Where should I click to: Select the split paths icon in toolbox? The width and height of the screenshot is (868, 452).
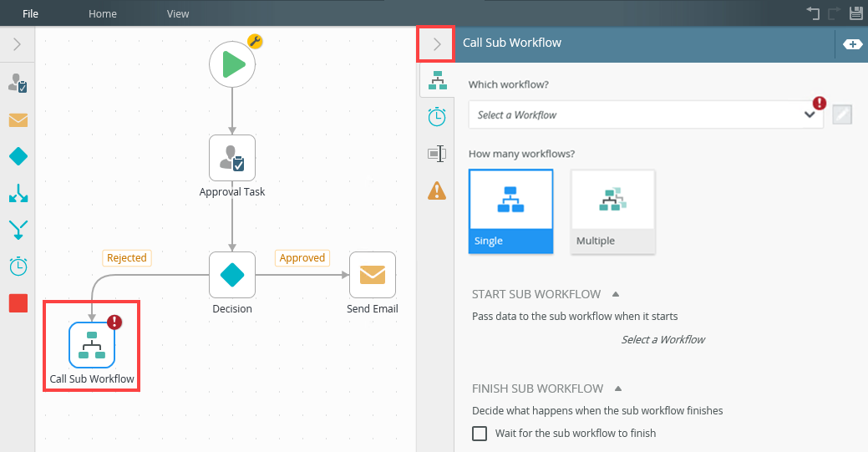[18, 193]
